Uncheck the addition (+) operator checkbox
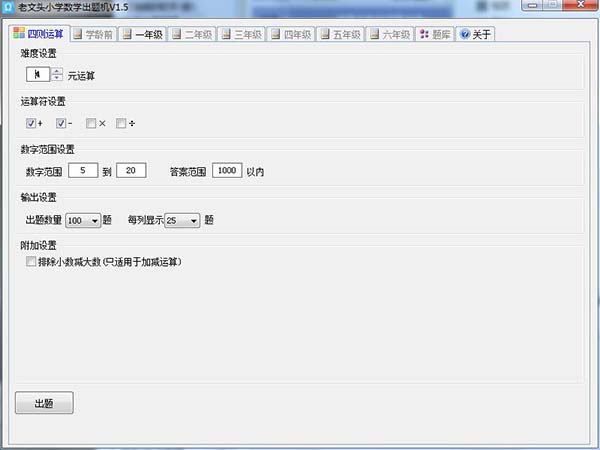The height and width of the screenshot is (450, 600). (31, 124)
